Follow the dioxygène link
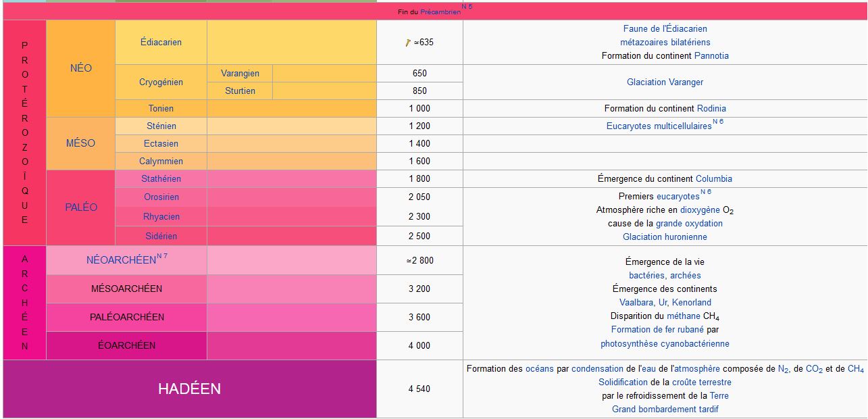This screenshot has width=868, height=419. tap(700, 209)
